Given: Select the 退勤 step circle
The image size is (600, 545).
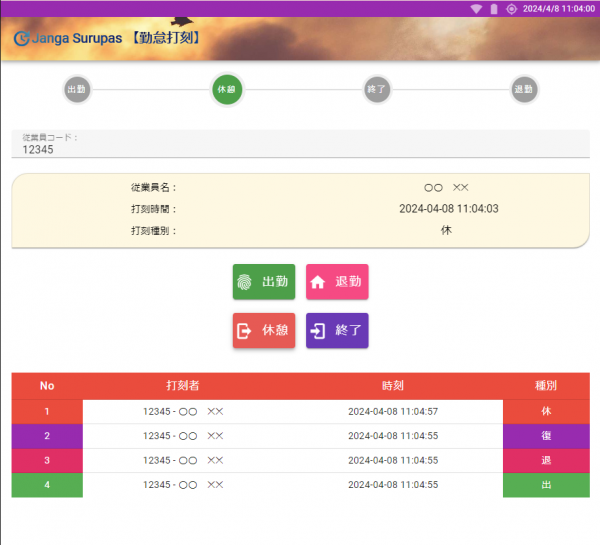Looking at the screenshot, I should [x=524, y=89].
